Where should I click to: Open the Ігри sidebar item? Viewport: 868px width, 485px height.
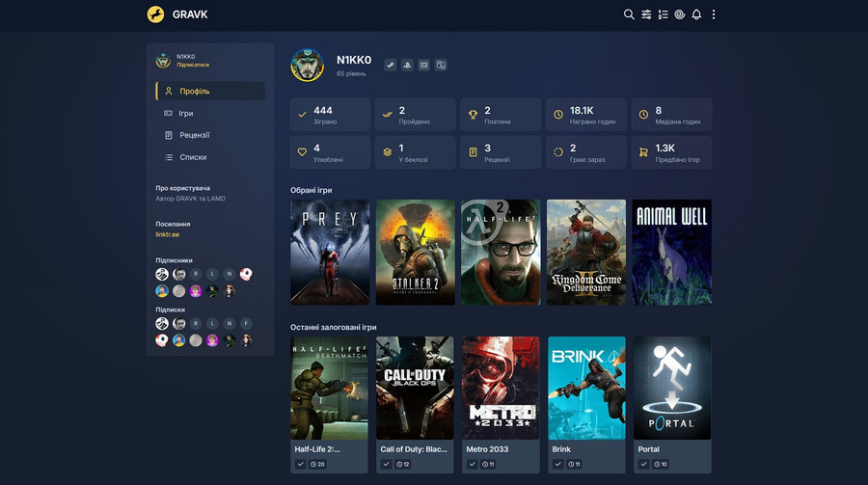210,113
